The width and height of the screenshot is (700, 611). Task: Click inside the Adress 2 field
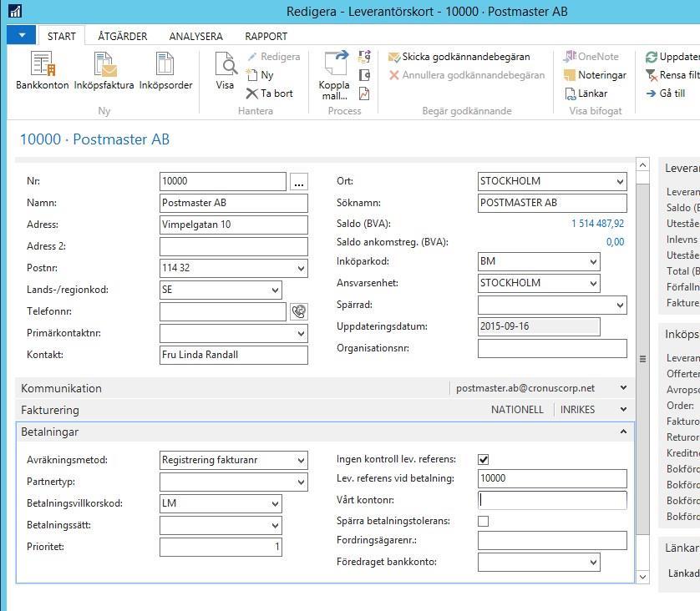tap(234, 246)
